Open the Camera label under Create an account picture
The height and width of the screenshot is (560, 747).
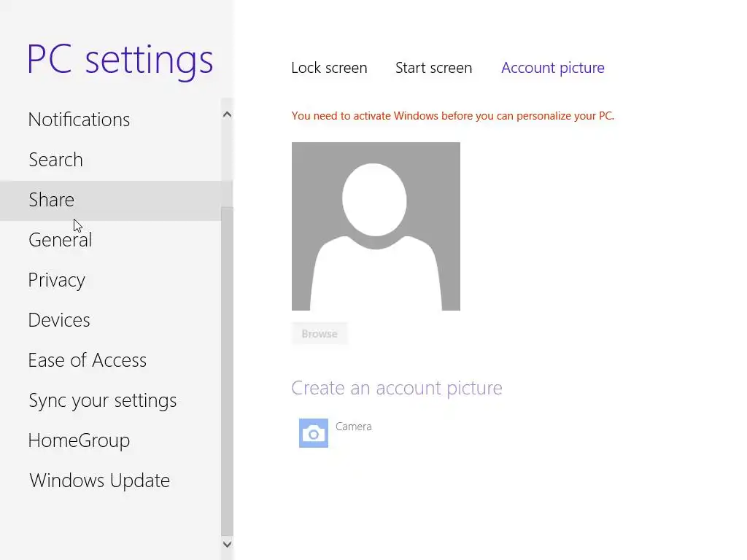[x=354, y=427]
